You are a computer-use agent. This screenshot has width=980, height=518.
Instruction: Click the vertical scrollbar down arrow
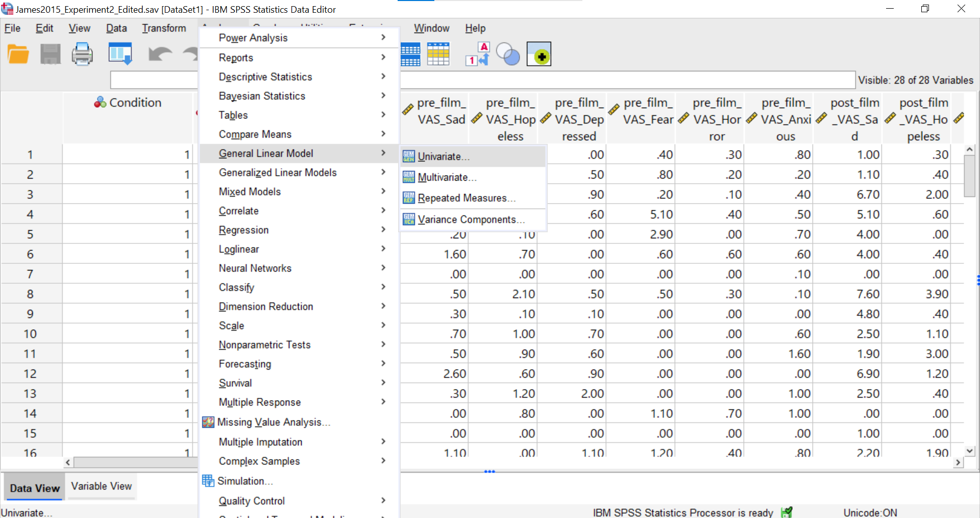tap(970, 451)
